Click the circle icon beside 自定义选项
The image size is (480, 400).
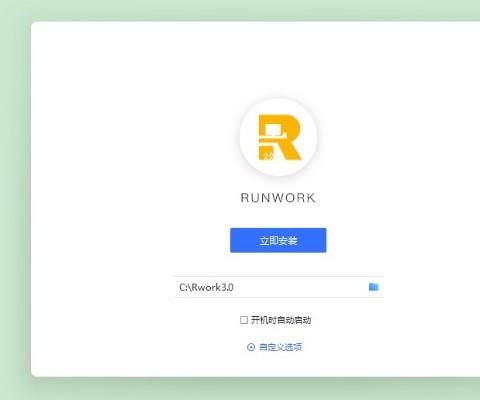251,347
